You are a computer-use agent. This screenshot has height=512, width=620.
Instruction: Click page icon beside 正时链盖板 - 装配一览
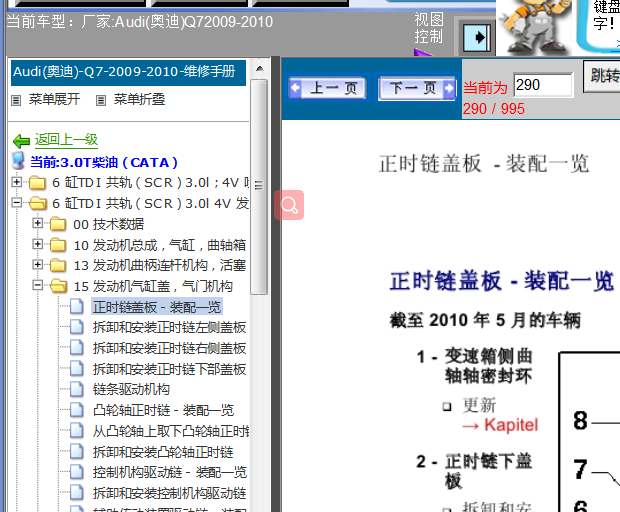[x=77, y=306]
